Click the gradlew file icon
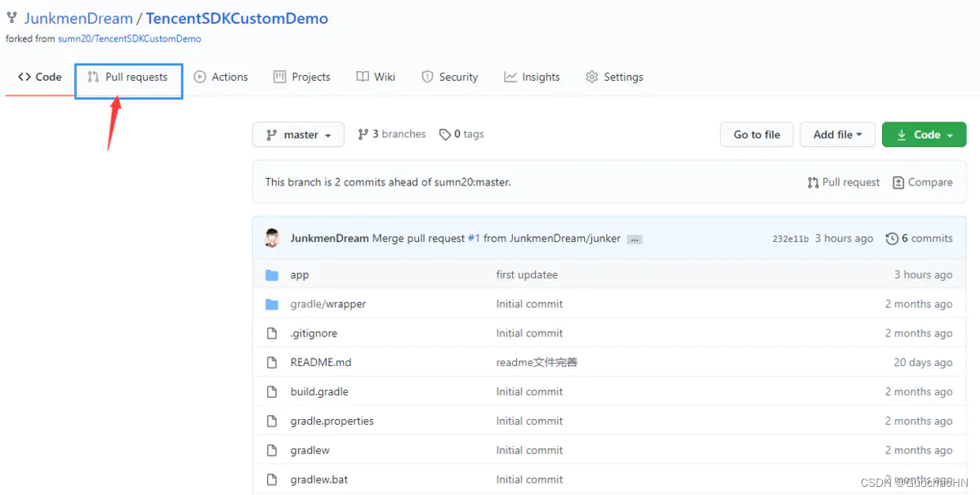980x495 pixels. pos(272,451)
